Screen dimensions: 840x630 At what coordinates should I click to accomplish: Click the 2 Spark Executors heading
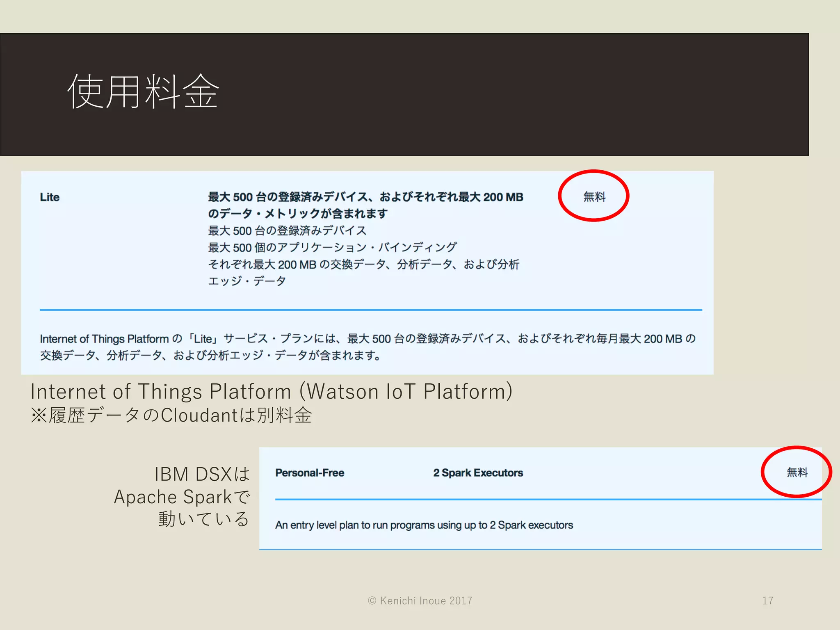tap(478, 473)
